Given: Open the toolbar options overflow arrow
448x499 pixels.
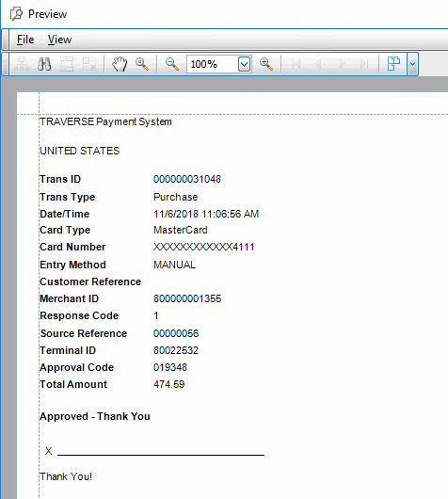Looking at the screenshot, I should (412, 64).
